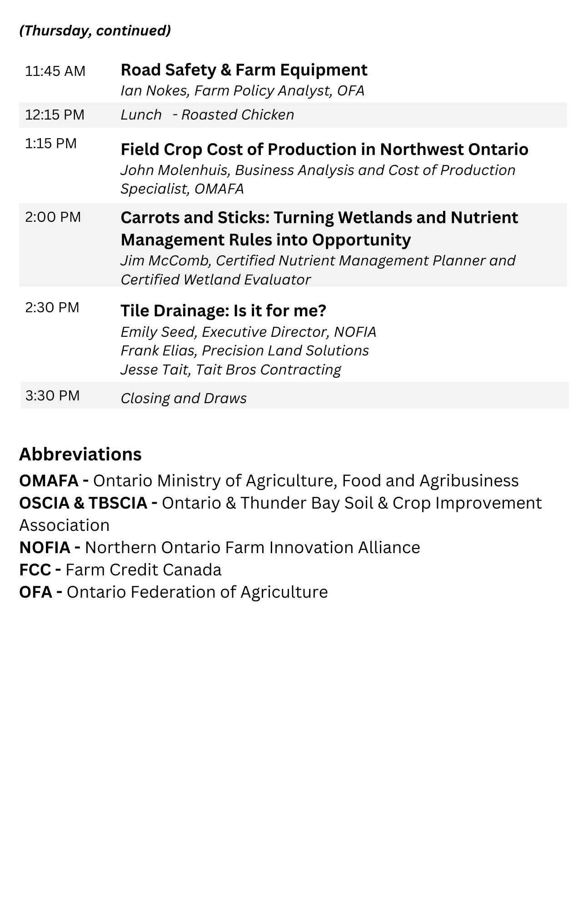Select the 11:45 AM time entry
The height and width of the screenshot is (909, 588).
pyautogui.click(x=55, y=71)
